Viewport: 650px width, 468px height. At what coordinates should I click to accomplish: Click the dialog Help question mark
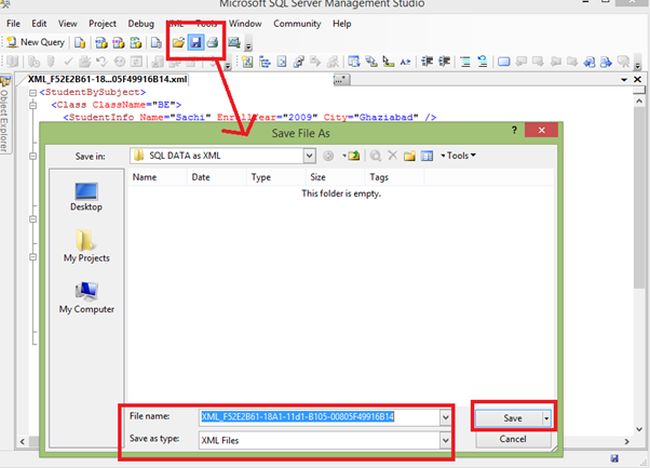(x=514, y=130)
